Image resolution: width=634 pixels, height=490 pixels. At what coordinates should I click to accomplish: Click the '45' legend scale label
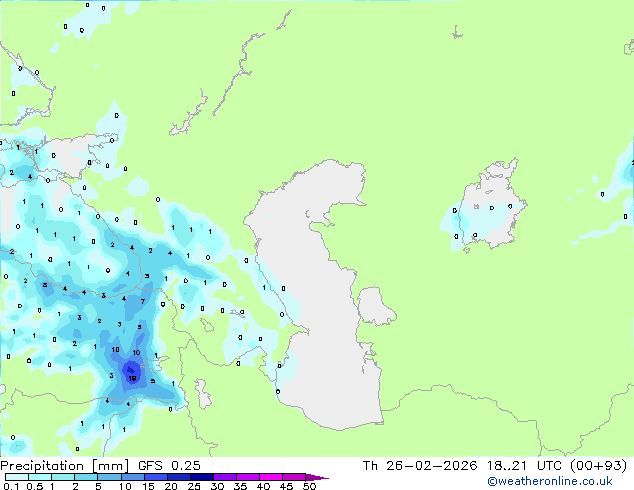point(286,486)
